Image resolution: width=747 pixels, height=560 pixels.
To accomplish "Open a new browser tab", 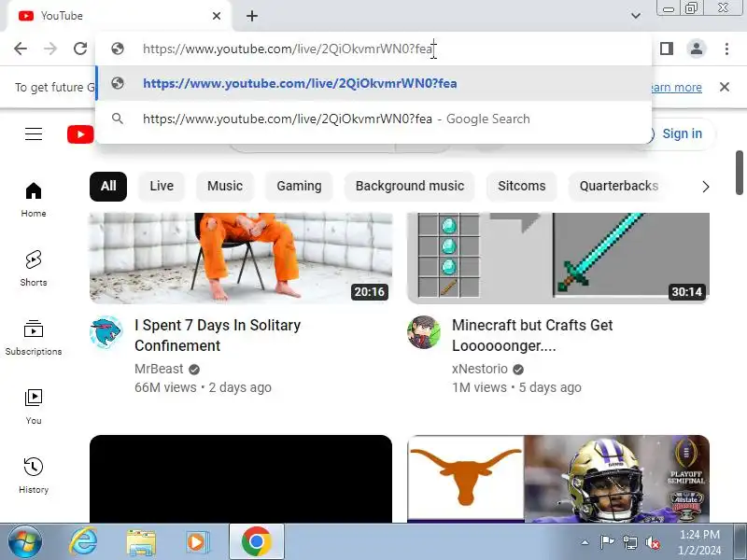I will coord(252,16).
